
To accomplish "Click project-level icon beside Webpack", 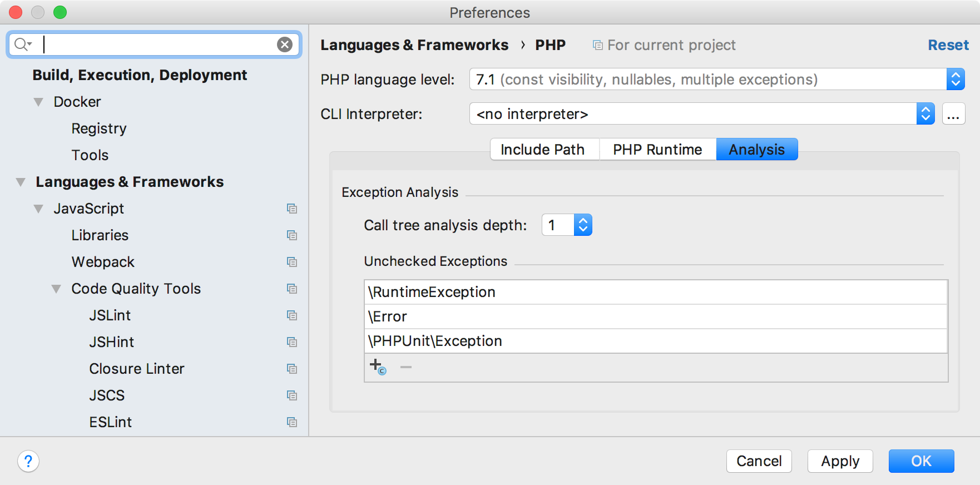I will pyautogui.click(x=291, y=262).
